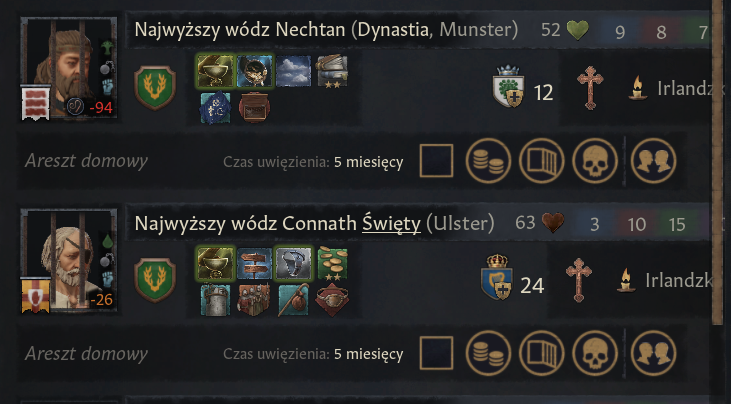Click Ulster title shield showing 24
731x404 pixels.
click(x=497, y=278)
